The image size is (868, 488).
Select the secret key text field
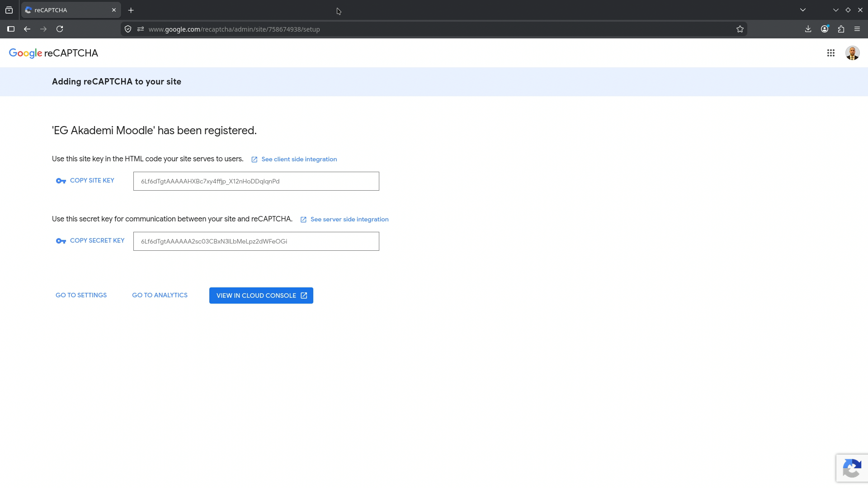(x=256, y=241)
